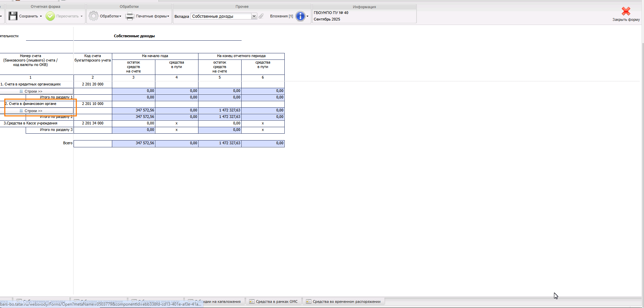Open the Вкладка combo box list
Screen dimensions: 644x308
pos(254,16)
